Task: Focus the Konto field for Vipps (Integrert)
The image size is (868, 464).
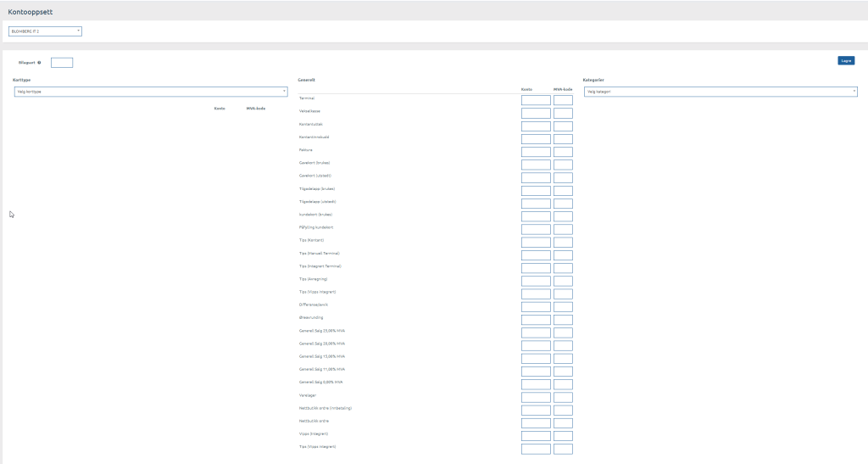Action: [x=536, y=436]
